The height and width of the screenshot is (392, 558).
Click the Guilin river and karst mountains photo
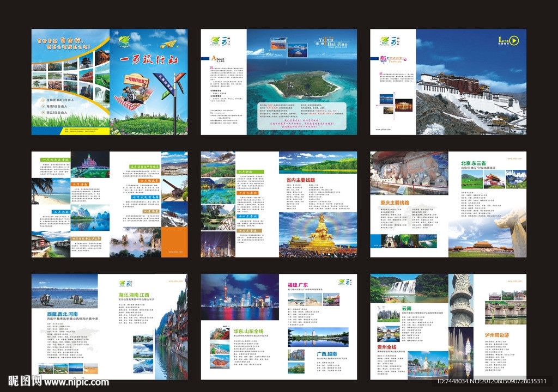(x=90, y=218)
